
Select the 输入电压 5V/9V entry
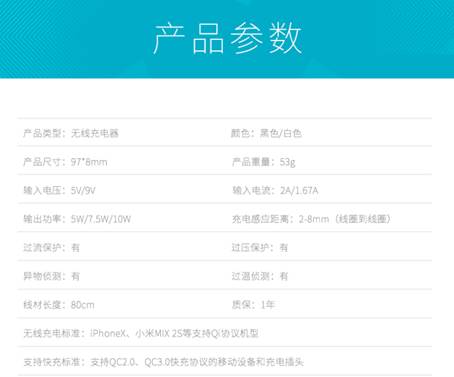click(59, 190)
